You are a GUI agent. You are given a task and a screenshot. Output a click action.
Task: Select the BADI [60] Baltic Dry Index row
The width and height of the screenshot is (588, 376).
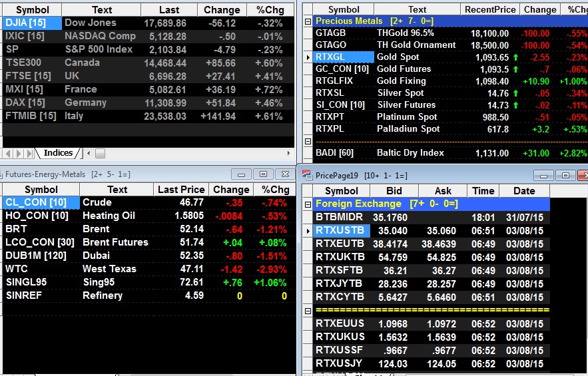tap(450, 153)
